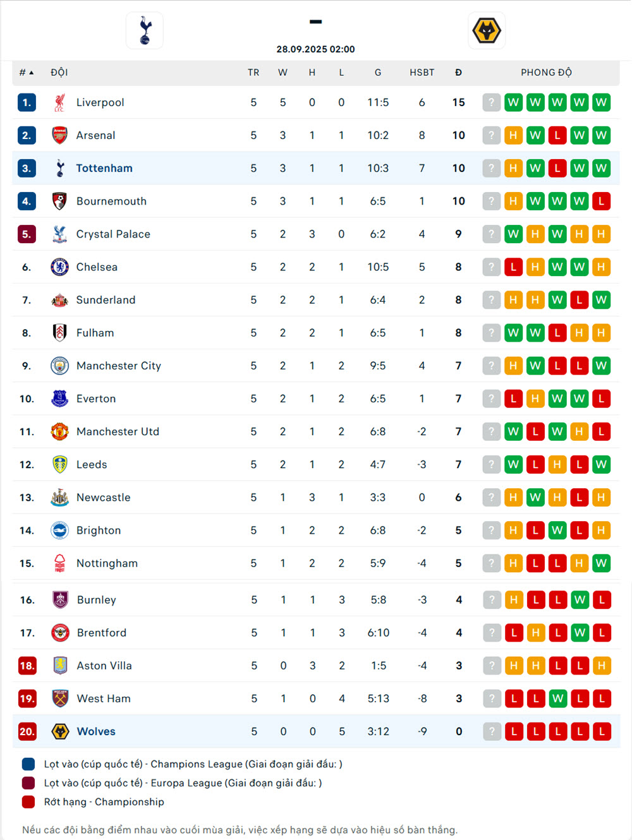The height and width of the screenshot is (840, 632).
Task: Sort table by rank column arrow
Action: point(31,73)
